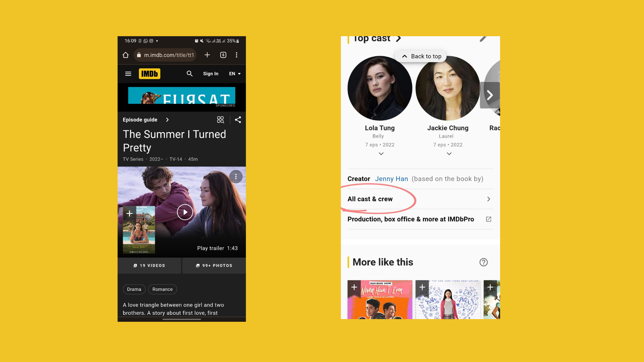Select the Romance genre chip
Viewport: 644px width, 362px height.
coord(163,289)
